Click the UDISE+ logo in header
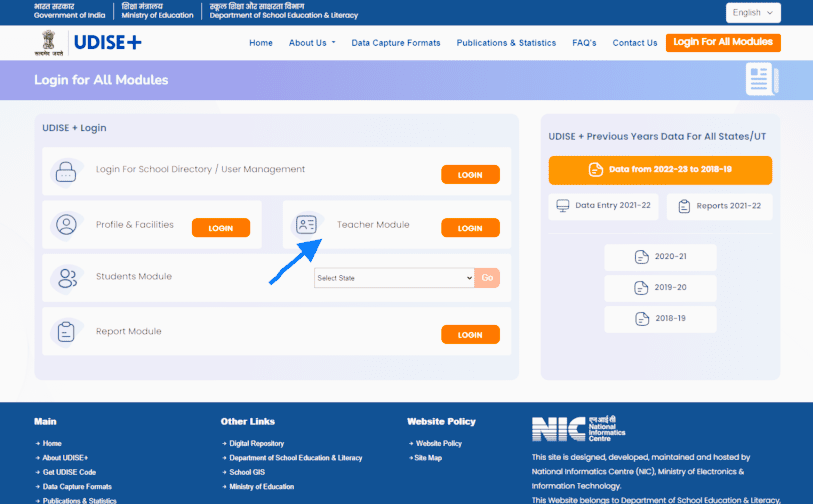Image resolution: width=813 pixels, height=504 pixels. pyautogui.click(x=107, y=43)
